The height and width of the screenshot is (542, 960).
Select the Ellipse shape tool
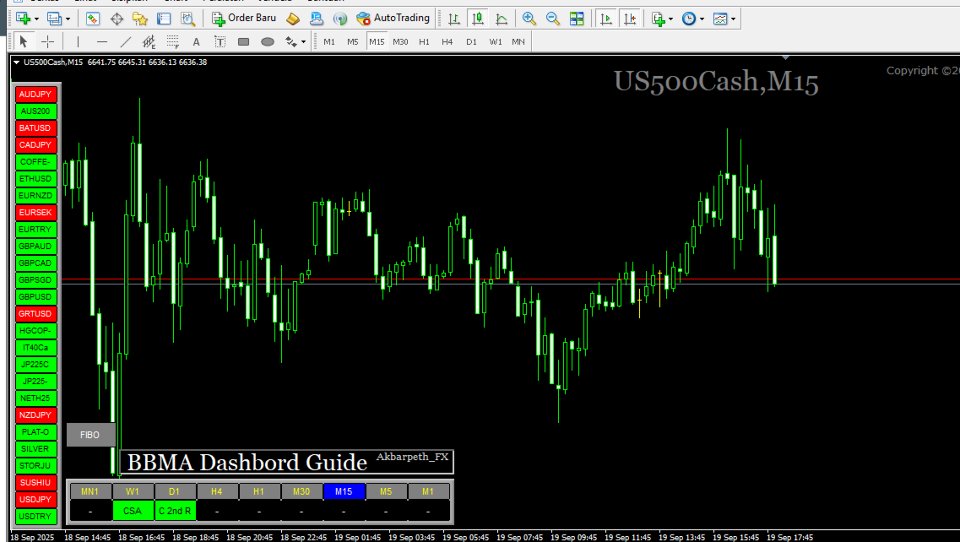point(268,42)
